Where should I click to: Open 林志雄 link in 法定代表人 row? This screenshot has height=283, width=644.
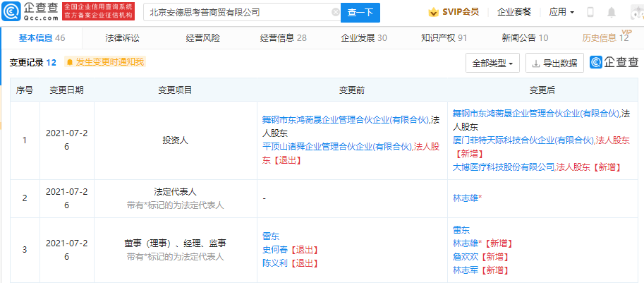[x=466, y=198]
